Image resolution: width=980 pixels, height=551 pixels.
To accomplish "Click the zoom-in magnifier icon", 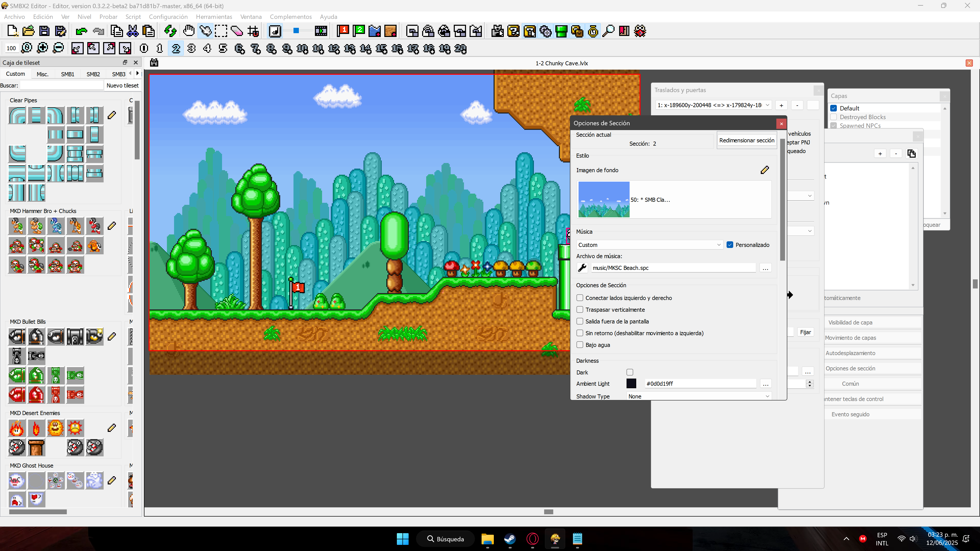I will [x=42, y=48].
